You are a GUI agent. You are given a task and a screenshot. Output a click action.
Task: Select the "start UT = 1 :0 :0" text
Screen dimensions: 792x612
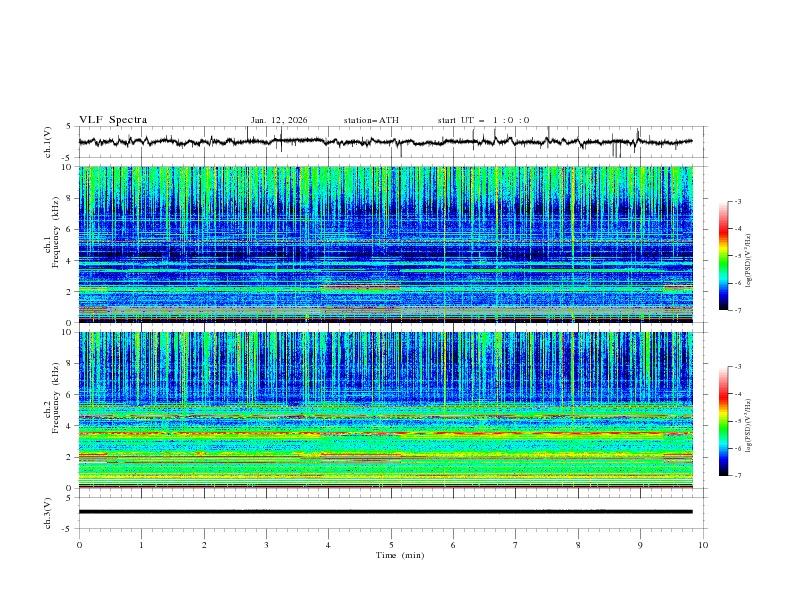(x=483, y=120)
